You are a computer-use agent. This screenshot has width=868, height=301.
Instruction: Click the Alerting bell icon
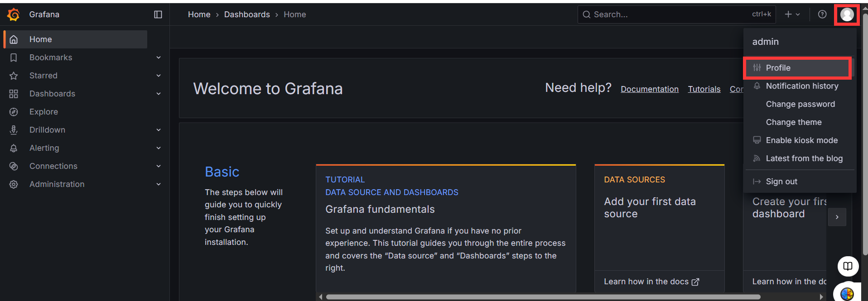tap(14, 148)
